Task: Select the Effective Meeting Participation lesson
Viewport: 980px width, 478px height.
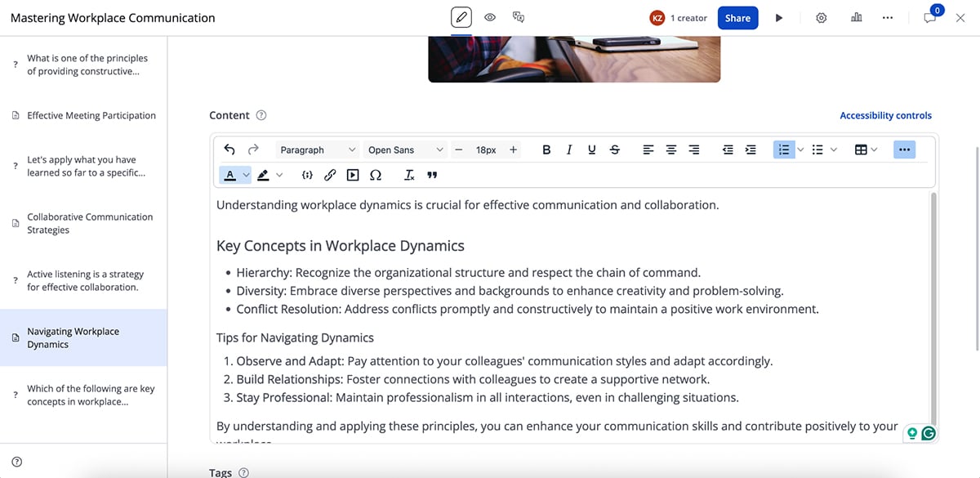Action: tap(91, 115)
